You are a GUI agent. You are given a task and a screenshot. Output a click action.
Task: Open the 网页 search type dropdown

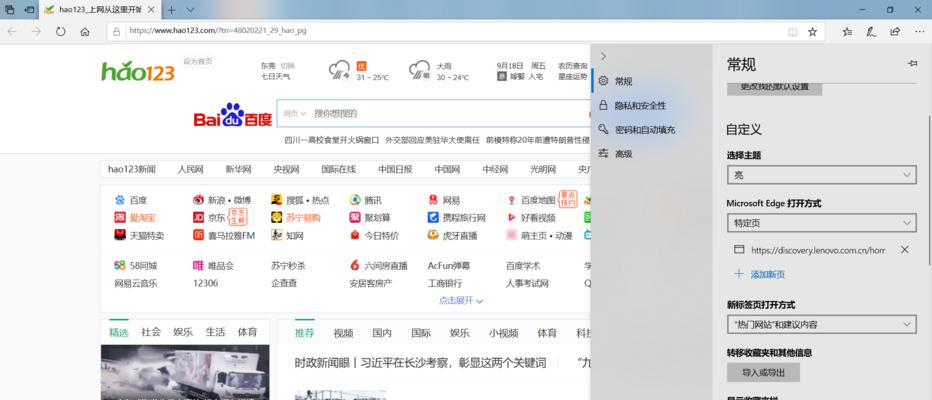(295, 114)
